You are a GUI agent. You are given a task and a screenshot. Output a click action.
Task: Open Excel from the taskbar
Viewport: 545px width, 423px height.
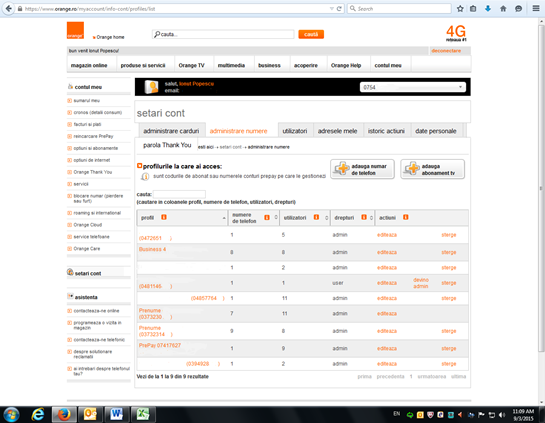pyautogui.click(x=143, y=414)
